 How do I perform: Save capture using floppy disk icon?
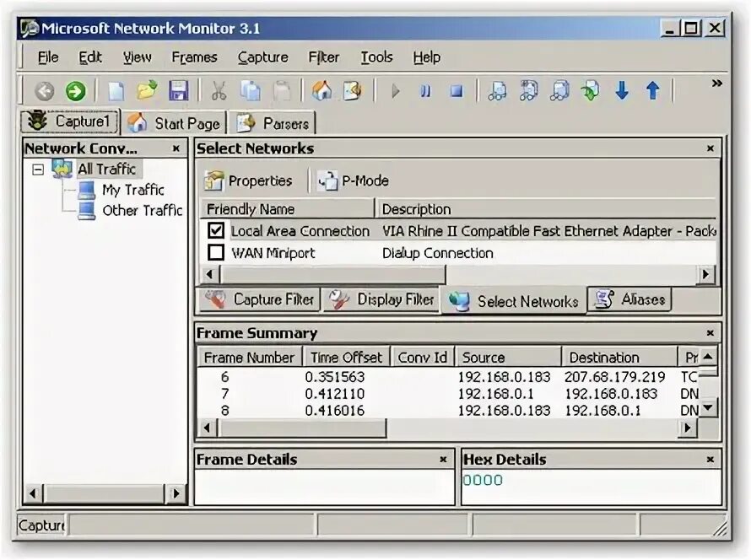tap(179, 90)
